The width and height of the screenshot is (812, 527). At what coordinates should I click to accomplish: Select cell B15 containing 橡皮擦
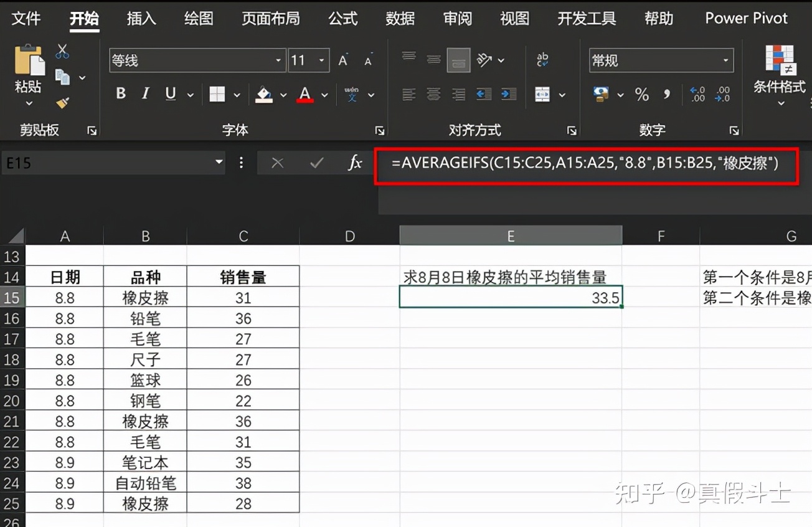(145, 298)
